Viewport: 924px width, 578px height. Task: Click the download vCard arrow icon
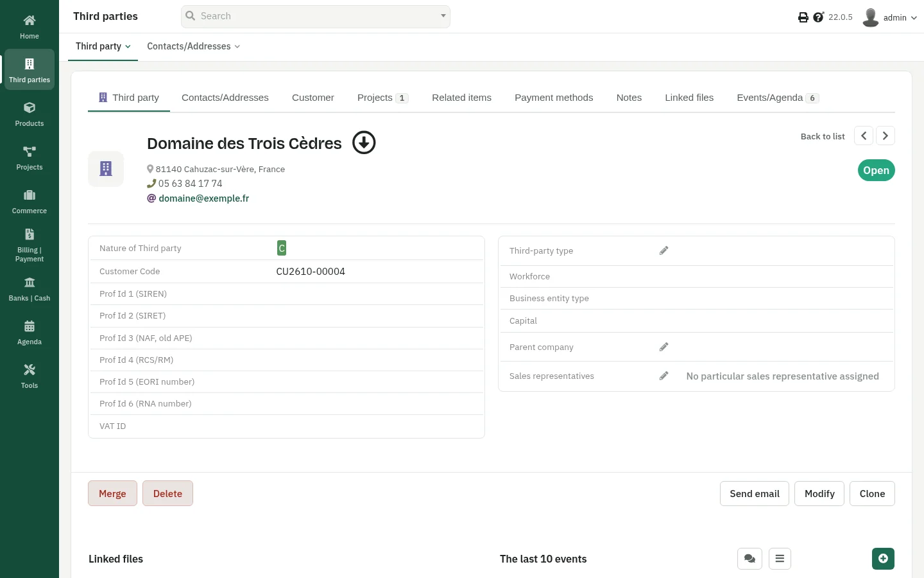364,143
